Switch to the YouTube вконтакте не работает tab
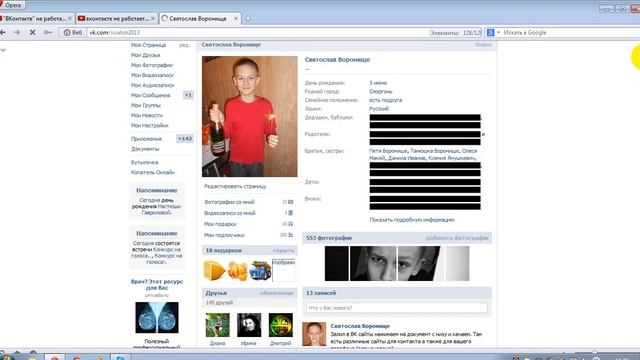This screenshot has width=640, height=360. click(116, 19)
